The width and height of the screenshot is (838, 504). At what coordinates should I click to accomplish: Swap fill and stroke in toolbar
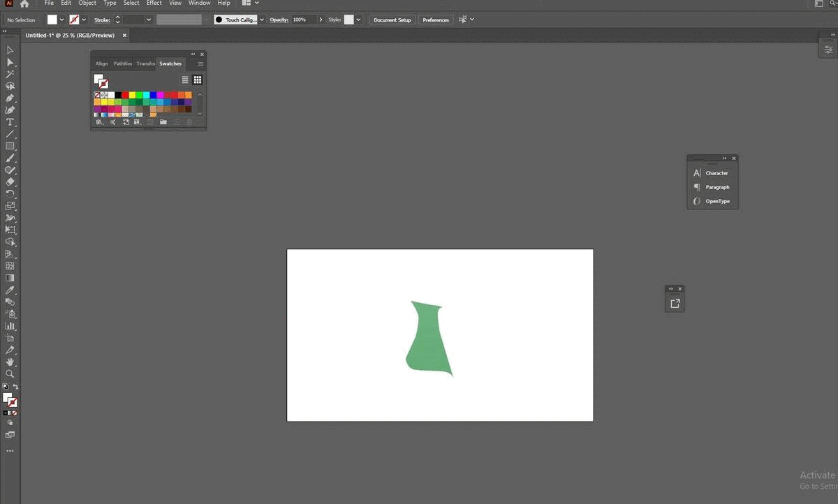[x=15, y=387]
